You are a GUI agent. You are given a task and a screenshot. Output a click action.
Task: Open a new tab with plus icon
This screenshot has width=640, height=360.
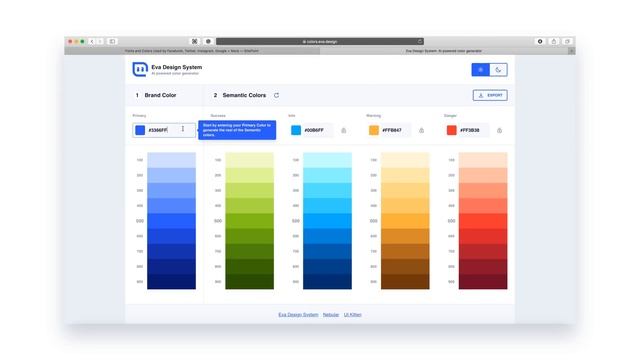pyautogui.click(x=572, y=51)
